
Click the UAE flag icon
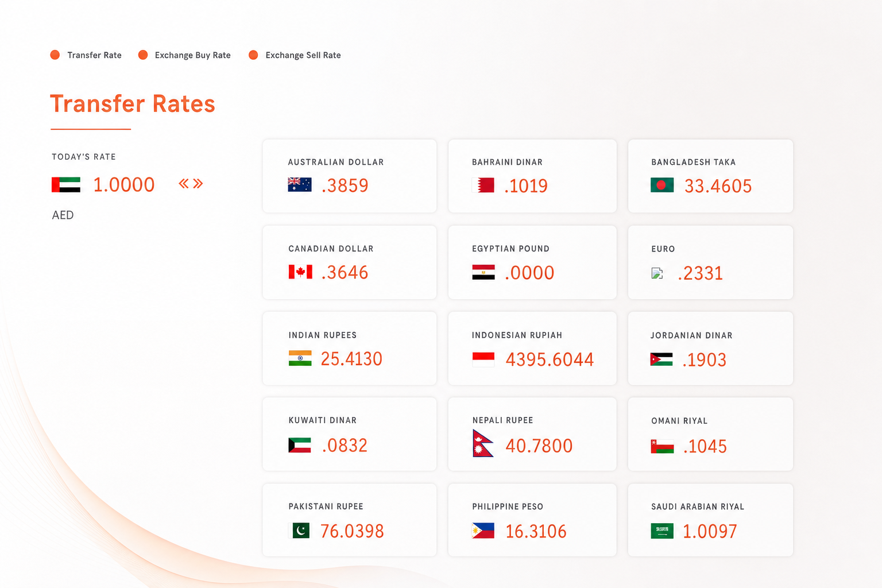66,185
